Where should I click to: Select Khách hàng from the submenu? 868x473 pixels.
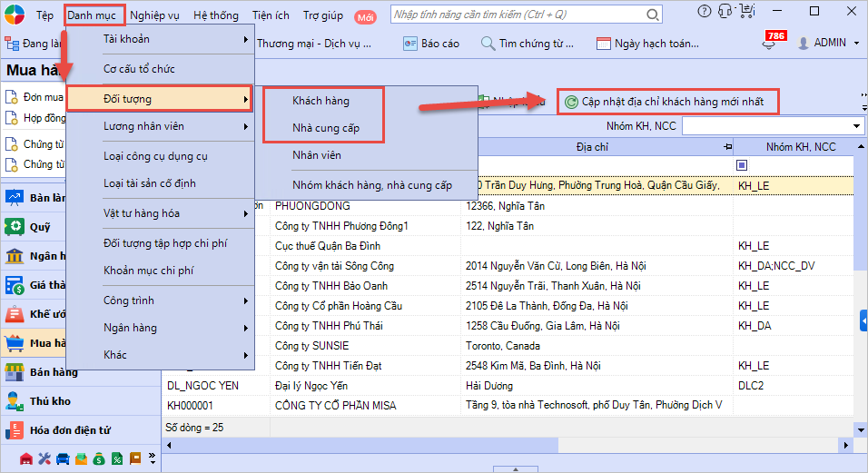[321, 100]
